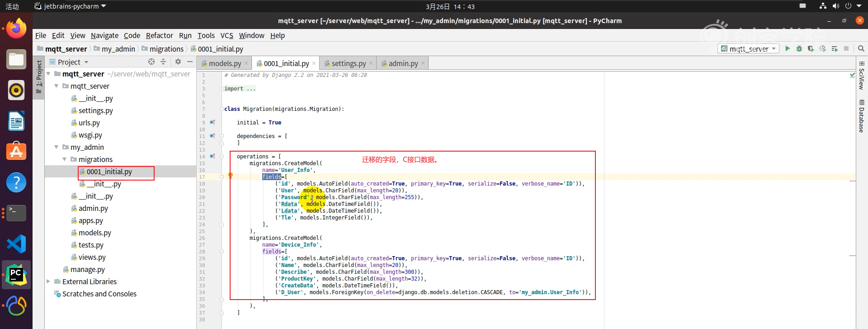868x329 pixels.
Task: Select urls.py in the Project tree
Action: pyautogui.click(x=89, y=123)
